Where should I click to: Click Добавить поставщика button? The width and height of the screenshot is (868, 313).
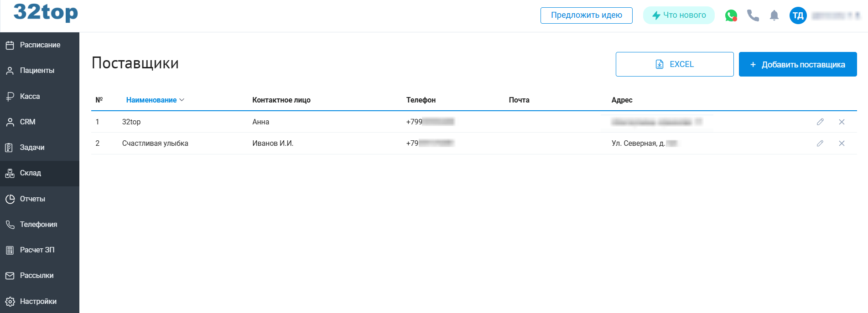(797, 64)
